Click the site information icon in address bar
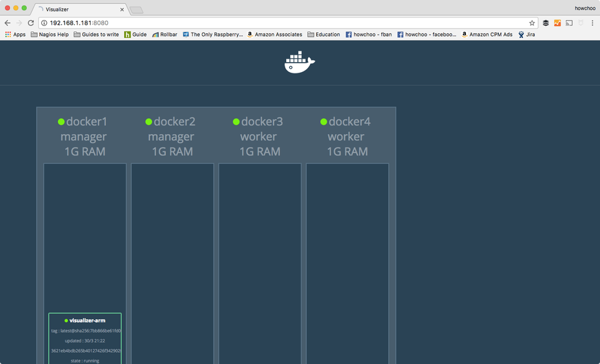 (44, 23)
